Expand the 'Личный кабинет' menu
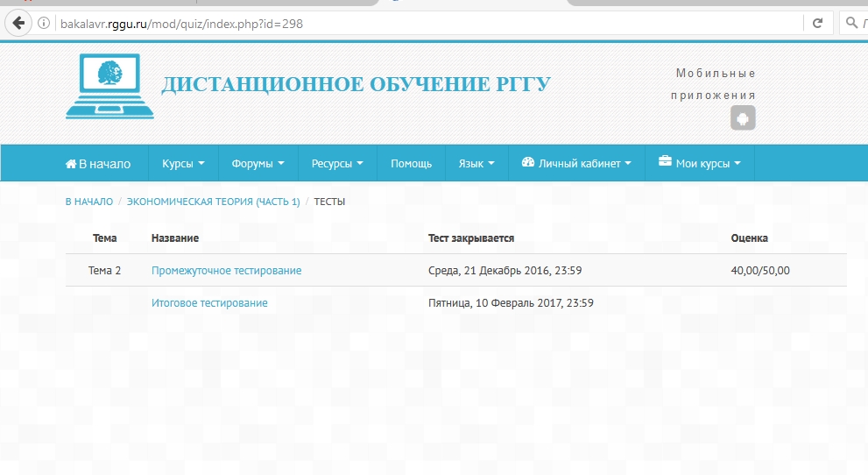Screen dimensions: 868x475 pyautogui.click(x=575, y=164)
